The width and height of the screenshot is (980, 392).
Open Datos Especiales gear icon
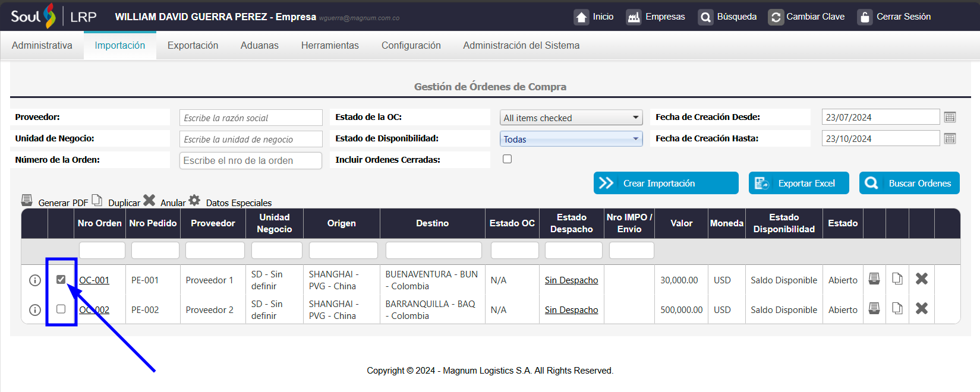(x=194, y=200)
